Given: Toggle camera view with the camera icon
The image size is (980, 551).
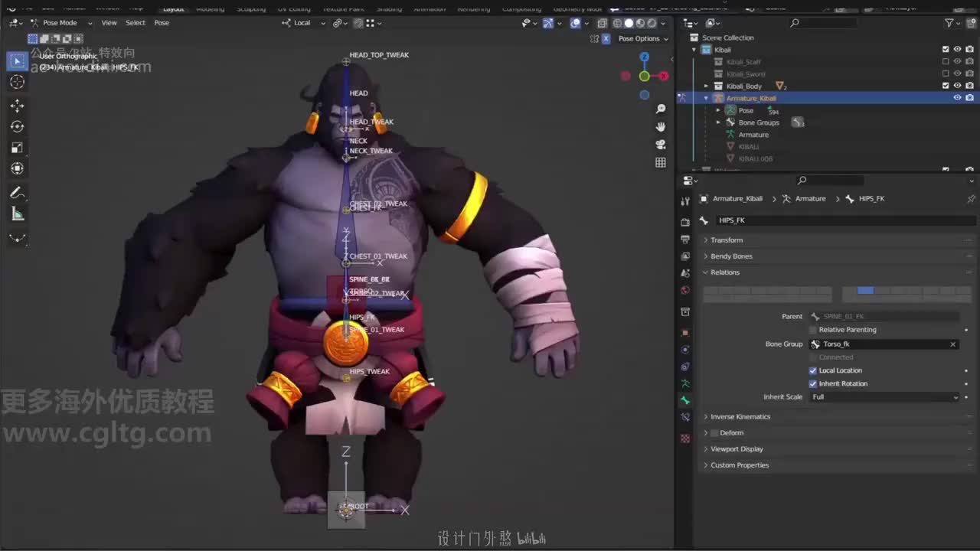Looking at the screenshot, I should (661, 145).
